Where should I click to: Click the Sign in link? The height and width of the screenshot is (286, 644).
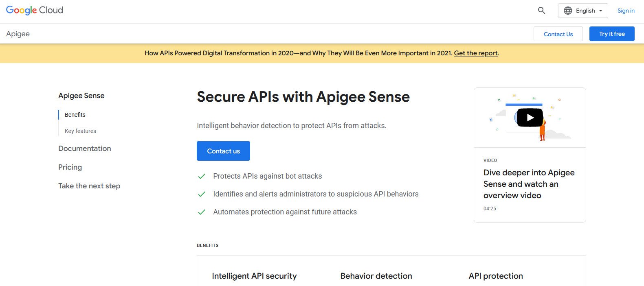tap(626, 11)
